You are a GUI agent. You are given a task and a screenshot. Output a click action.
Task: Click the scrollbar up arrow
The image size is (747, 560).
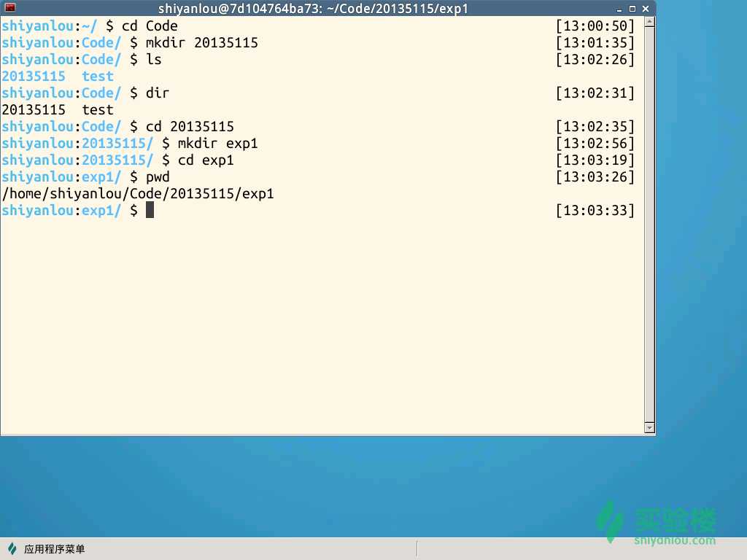[x=649, y=22]
